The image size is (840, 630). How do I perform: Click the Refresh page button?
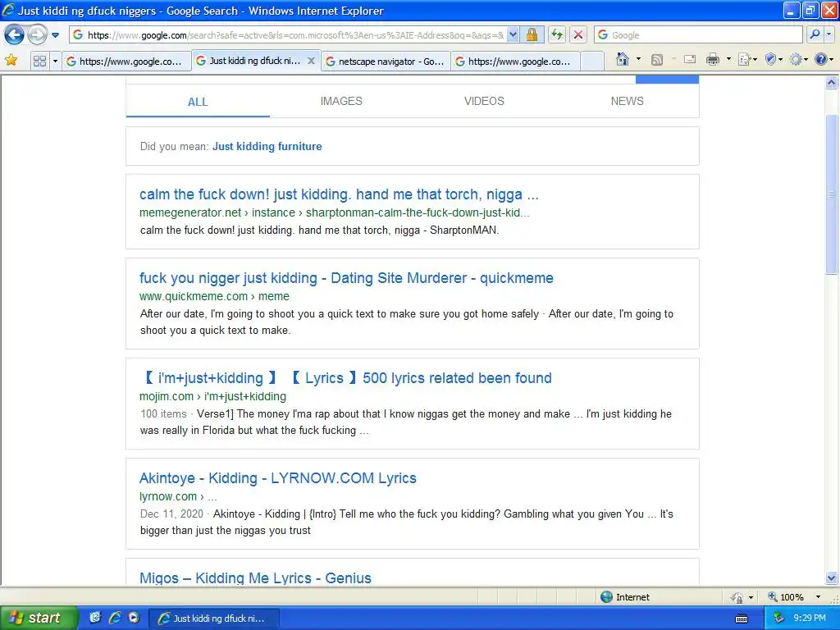(x=557, y=35)
